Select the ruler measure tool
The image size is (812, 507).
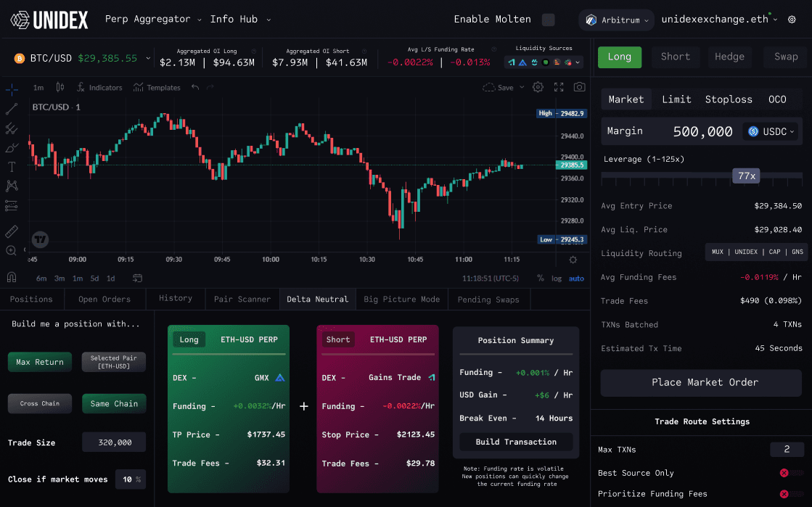click(x=12, y=231)
